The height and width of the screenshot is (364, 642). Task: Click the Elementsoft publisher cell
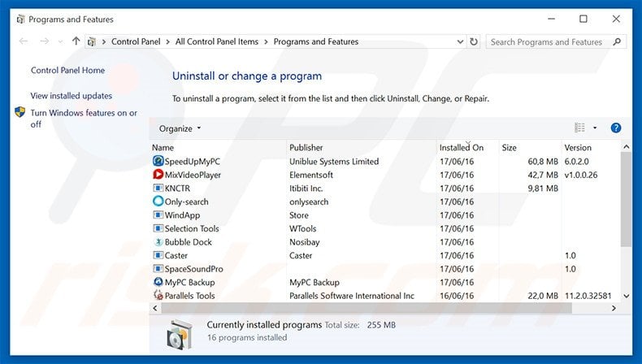pyautogui.click(x=311, y=175)
